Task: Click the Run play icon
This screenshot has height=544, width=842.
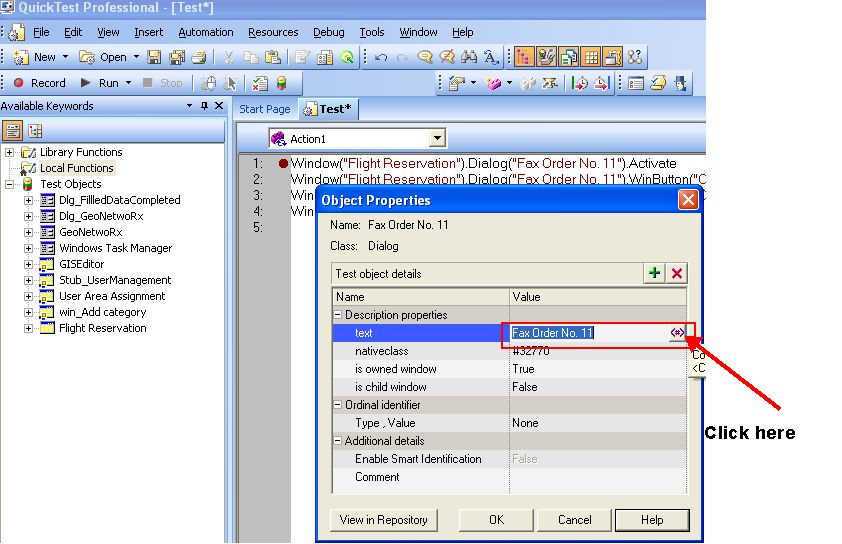Action: tap(85, 83)
